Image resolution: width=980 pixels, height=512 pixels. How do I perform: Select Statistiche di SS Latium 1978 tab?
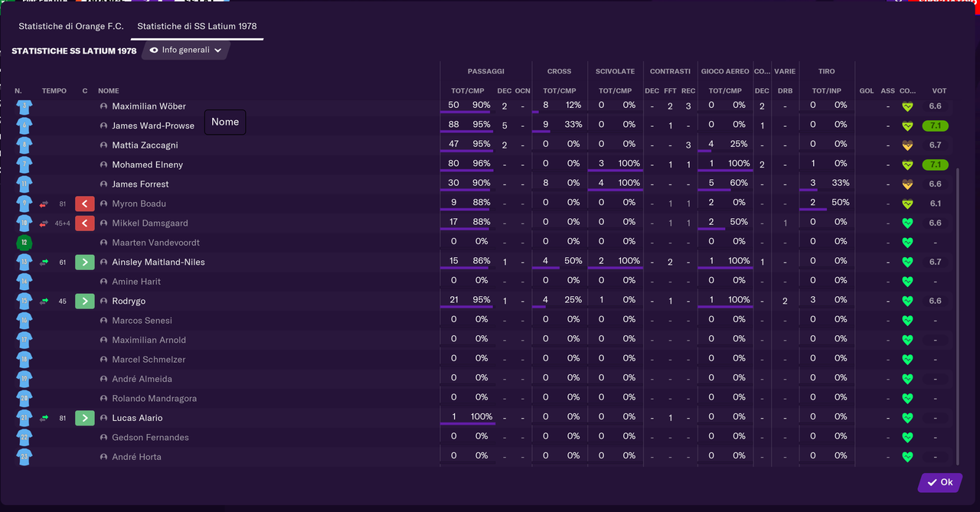(x=197, y=26)
